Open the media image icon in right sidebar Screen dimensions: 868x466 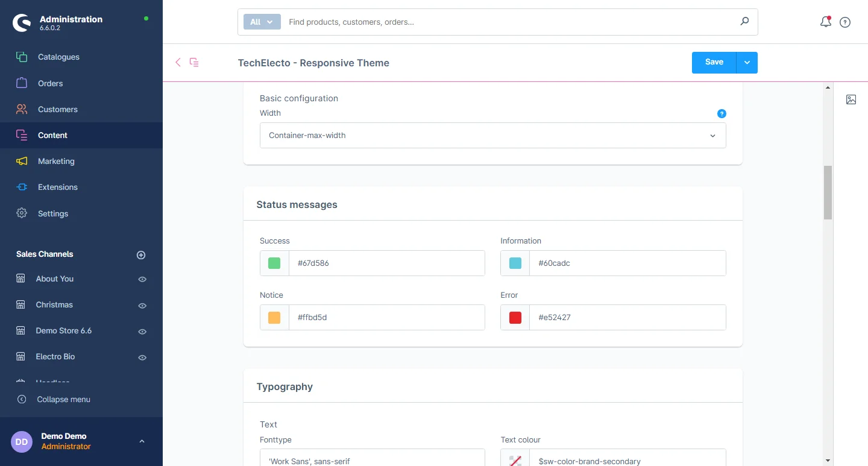coord(851,99)
